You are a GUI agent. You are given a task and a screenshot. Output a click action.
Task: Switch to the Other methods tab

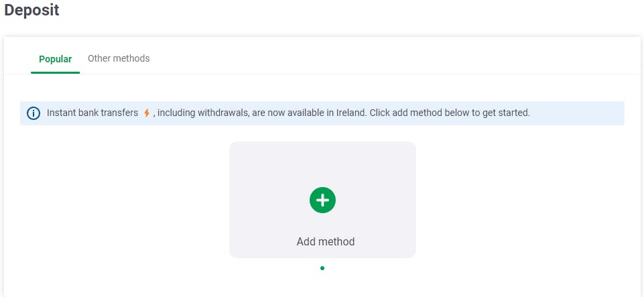(x=119, y=58)
